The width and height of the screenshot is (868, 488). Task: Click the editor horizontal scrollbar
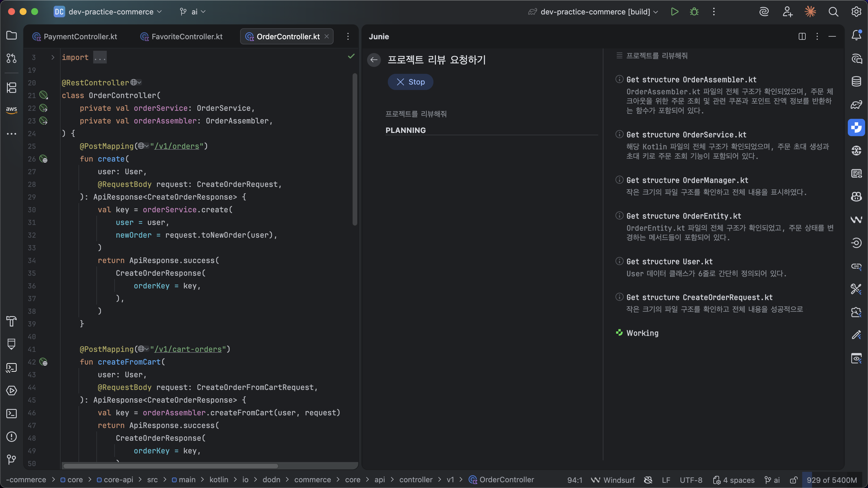[x=171, y=466]
